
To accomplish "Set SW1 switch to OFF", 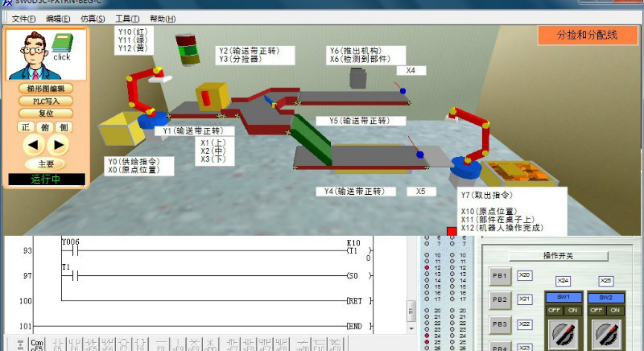I will (x=554, y=310).
